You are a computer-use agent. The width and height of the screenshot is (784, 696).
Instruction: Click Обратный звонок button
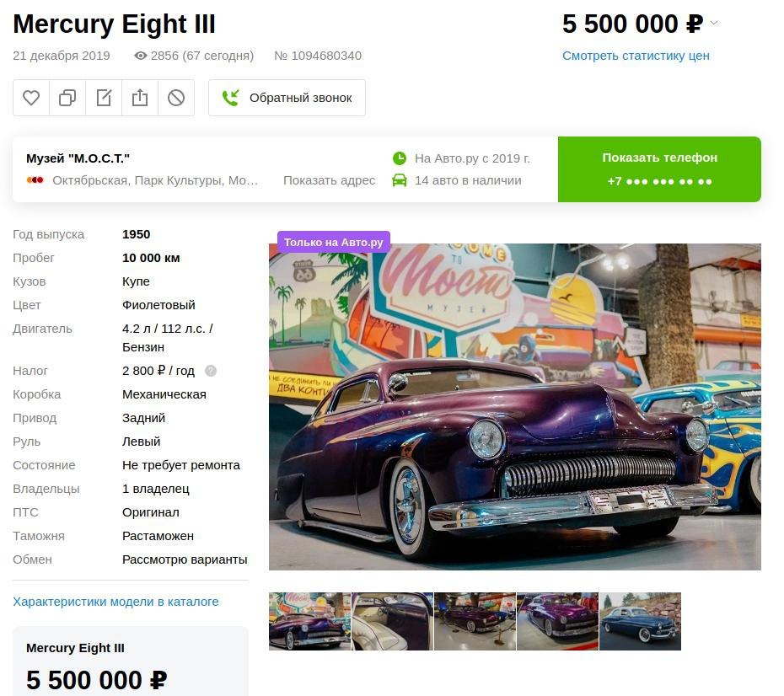(x=287, y=98)
